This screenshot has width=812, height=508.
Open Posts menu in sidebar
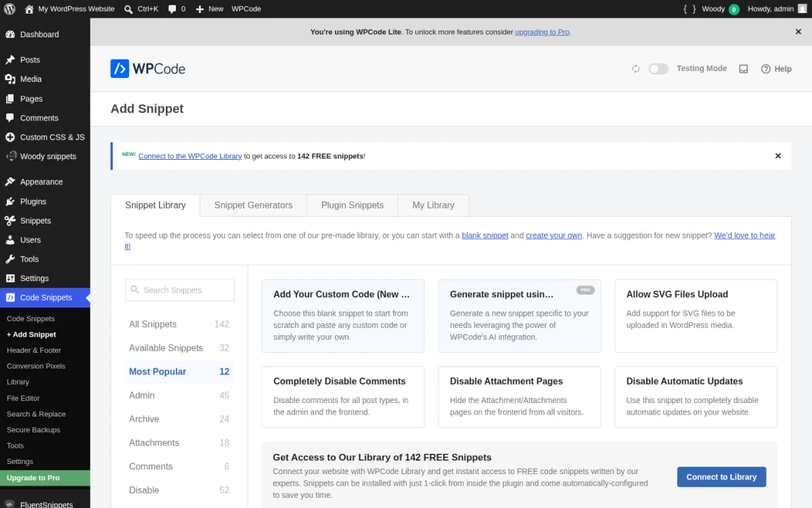(x=45, y=60)
